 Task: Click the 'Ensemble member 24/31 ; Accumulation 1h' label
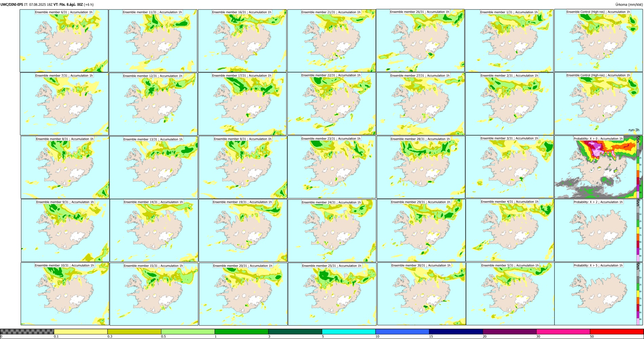click(331, 202)
